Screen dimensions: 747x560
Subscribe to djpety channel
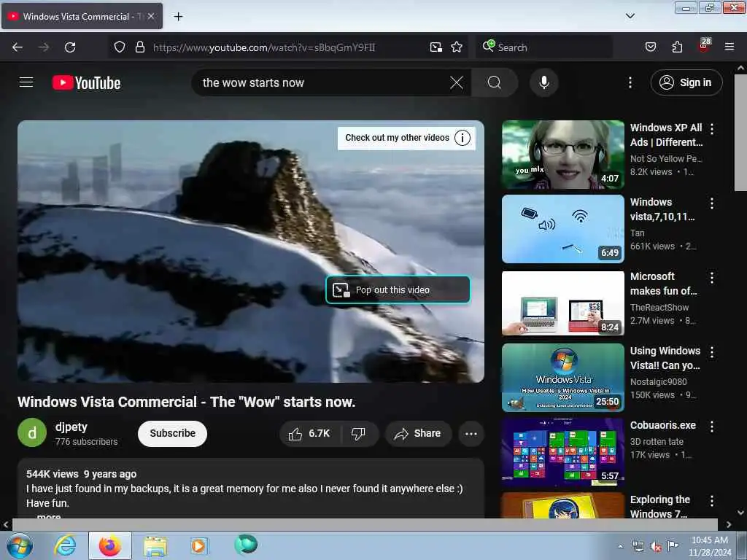[172, 433]
